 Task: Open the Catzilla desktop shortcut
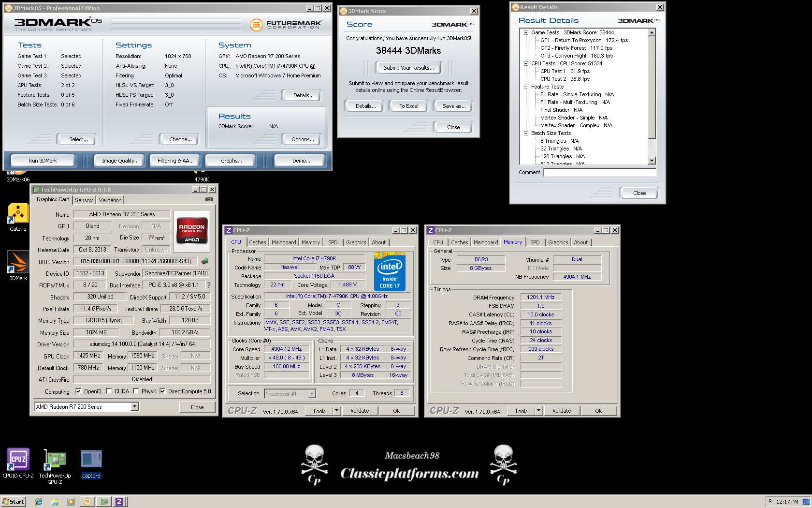(x=18, y=217)
